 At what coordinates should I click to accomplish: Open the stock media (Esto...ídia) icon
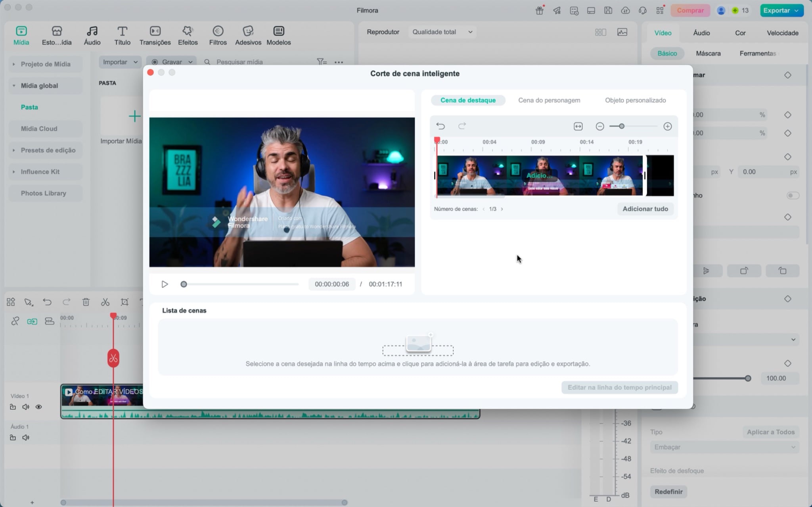point(57,31)
